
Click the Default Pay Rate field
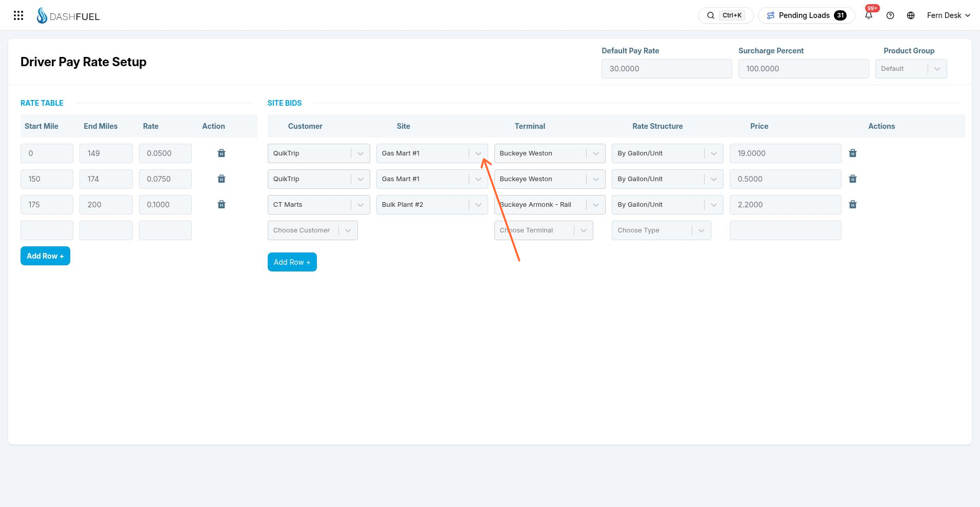[x=667, y=69]
